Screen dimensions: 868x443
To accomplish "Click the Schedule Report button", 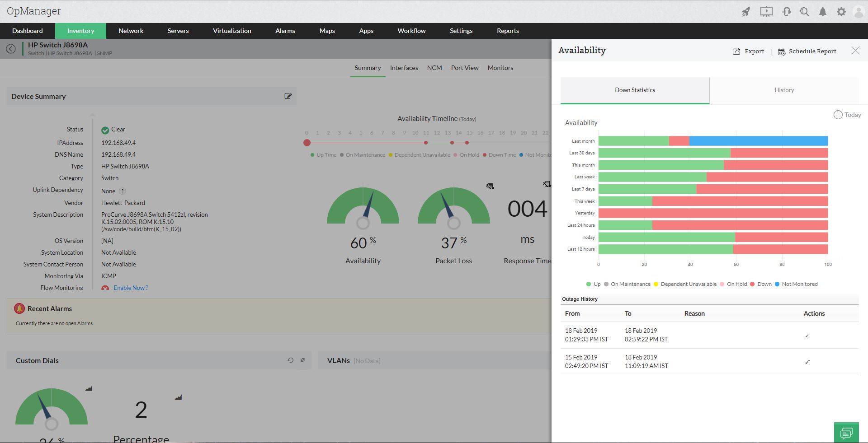I will click(x=807, y=51).
